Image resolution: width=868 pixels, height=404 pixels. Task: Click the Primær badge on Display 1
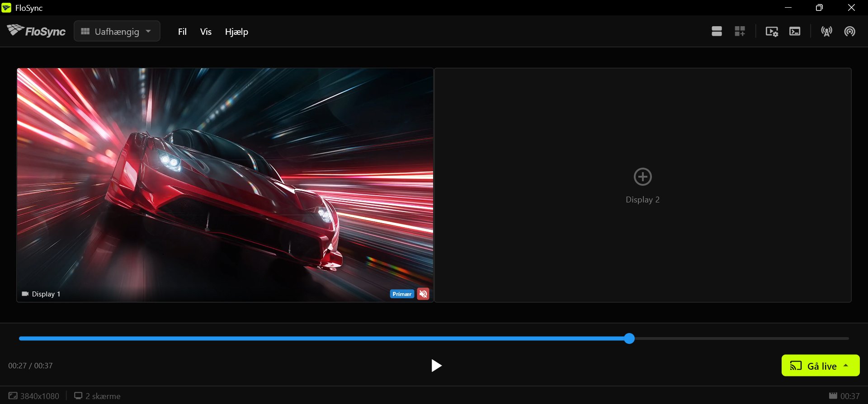pyautogui.click(x=402, y=294)
